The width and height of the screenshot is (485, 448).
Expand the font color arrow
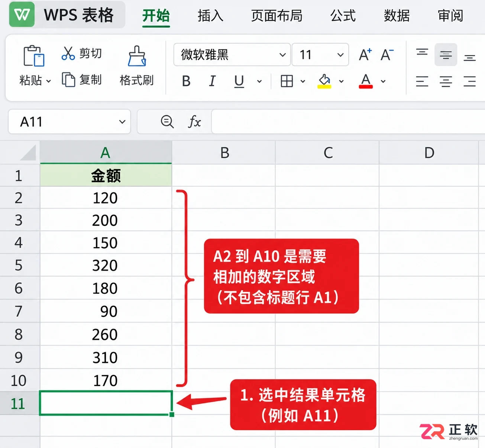(x=383, y=81)
